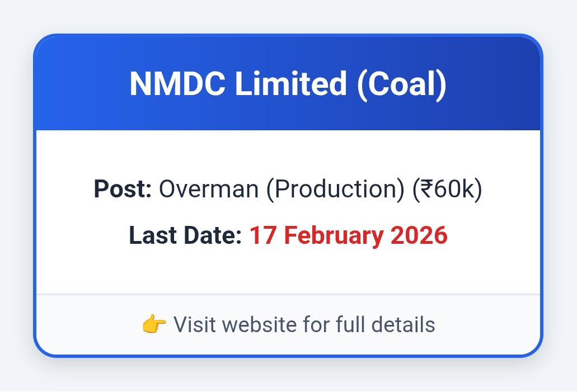Click "(Coal)" in the card title

(x=401, y=84)
